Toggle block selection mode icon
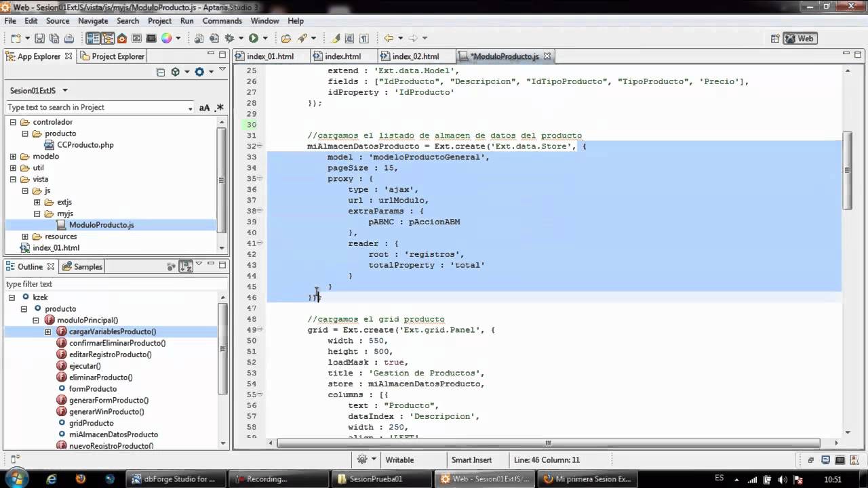Viewport: 868px width, 488px height. click(349, 39)
